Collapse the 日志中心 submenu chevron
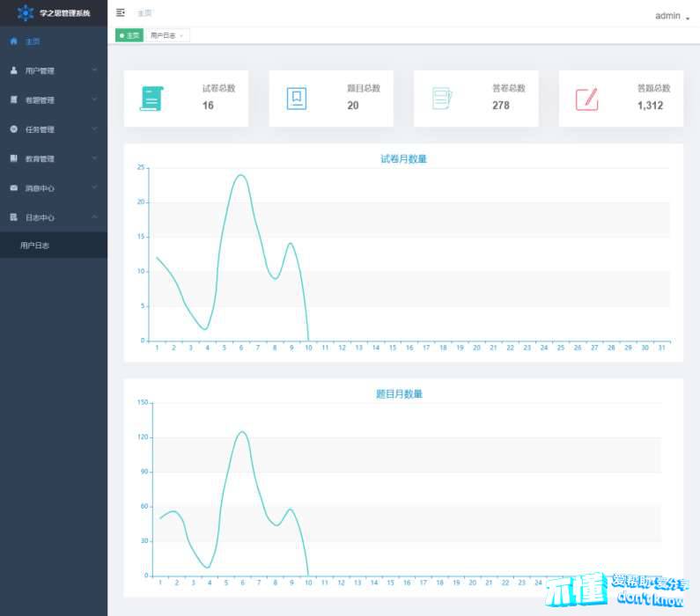The height and width of the screenshot is (616, 700). (94, 216)
